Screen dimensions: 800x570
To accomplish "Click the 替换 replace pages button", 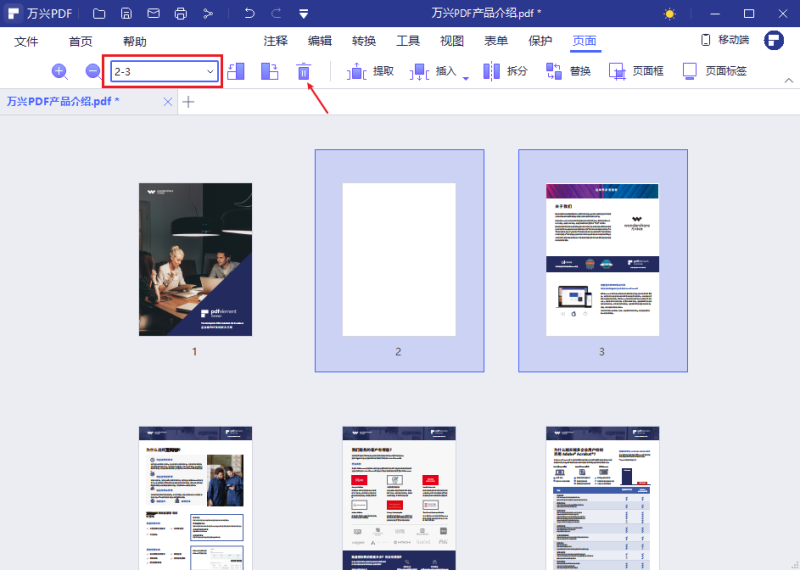I will click(568, 71).
